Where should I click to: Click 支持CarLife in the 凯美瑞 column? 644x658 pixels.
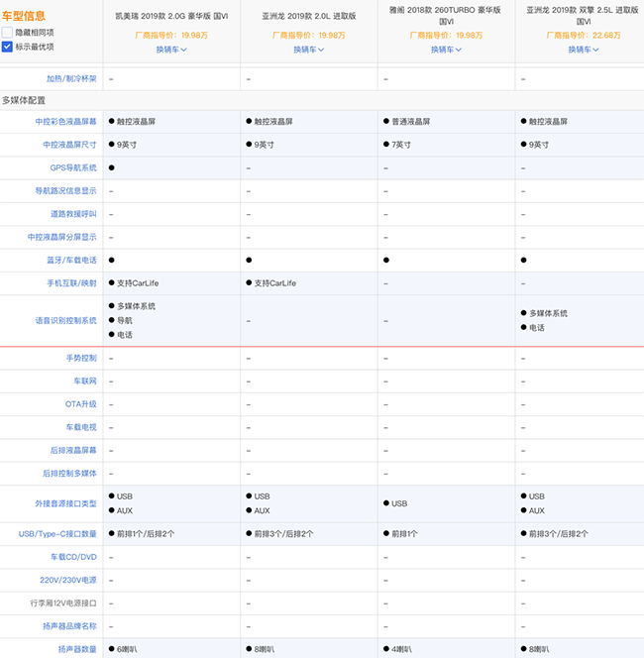click(x=138, y=283)
